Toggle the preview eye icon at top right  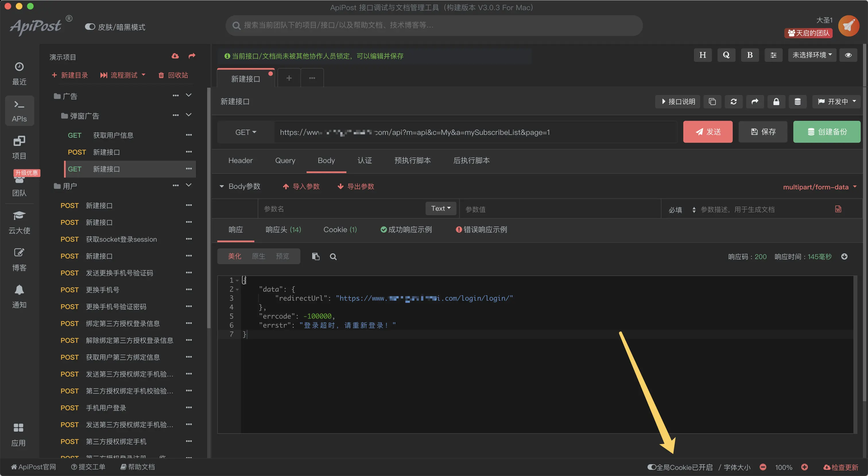tap(848, 55)
